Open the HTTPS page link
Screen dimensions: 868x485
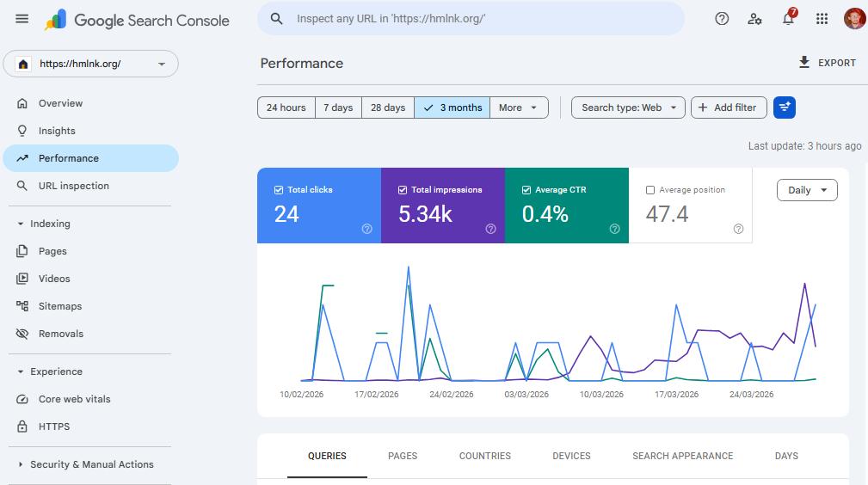pos(54,427)
